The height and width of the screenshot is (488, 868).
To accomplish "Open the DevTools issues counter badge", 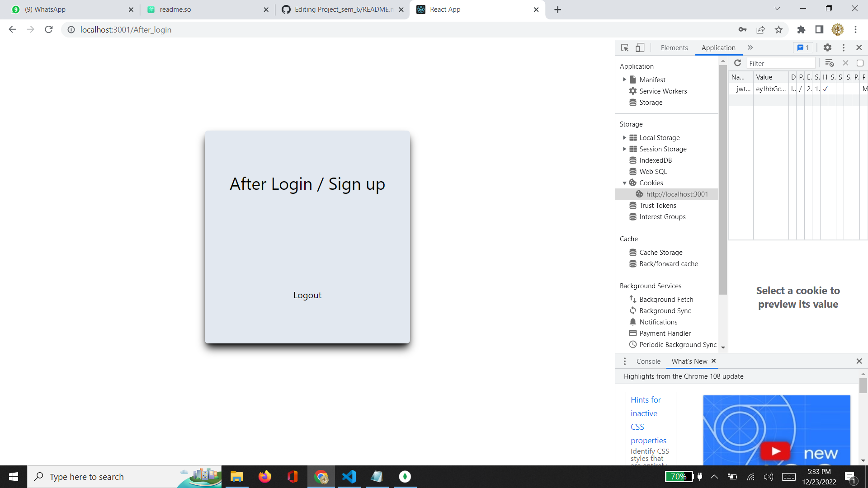I will [803, 47].
